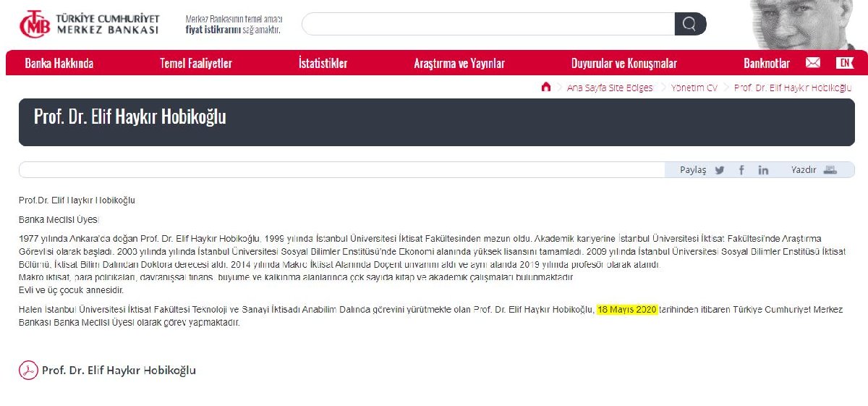Click the printer icon

[x=830, y=170]
